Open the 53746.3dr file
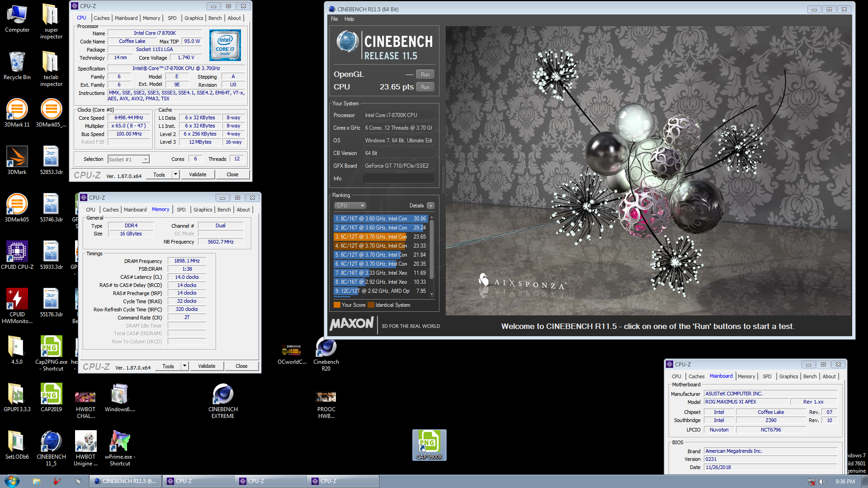The height and width of the screenshot is (488, 868). 51,208
